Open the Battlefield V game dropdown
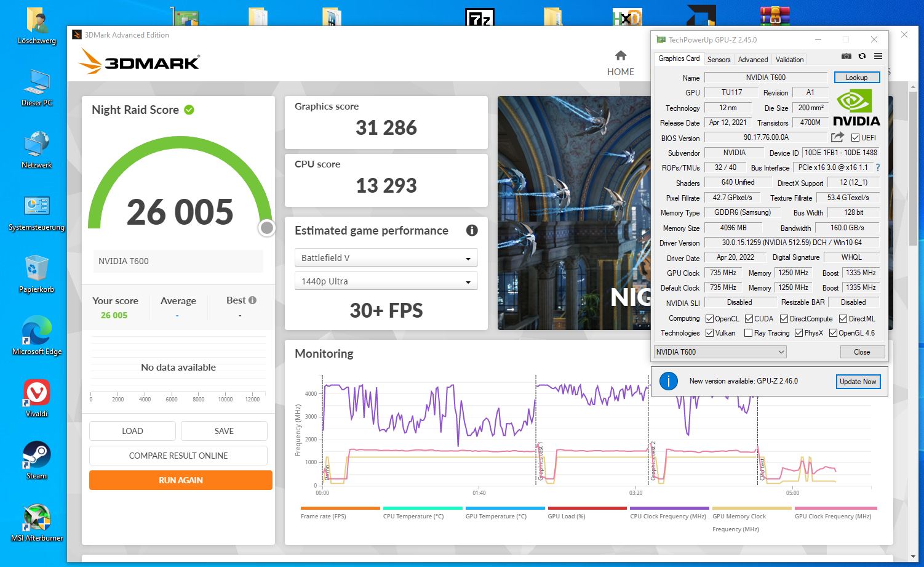The height and width of the screenshot is (567, 924). point(386,258)
